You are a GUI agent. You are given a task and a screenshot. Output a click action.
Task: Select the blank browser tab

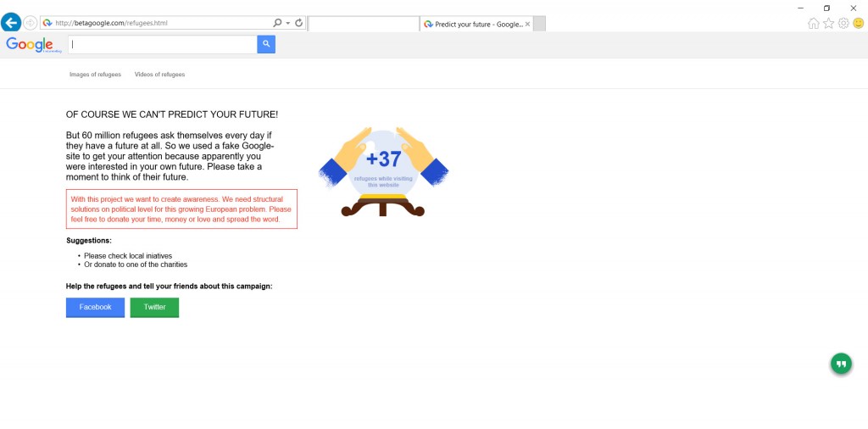point(364,24)
